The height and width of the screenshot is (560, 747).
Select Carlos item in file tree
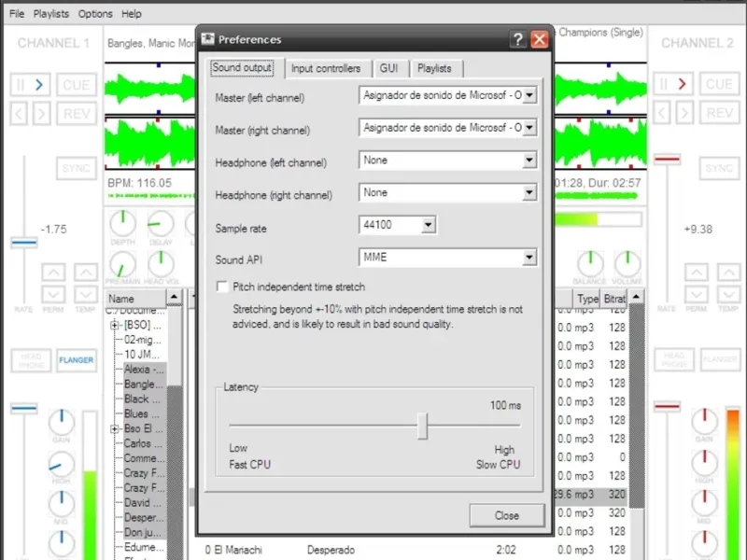click(x=143, y=443)
